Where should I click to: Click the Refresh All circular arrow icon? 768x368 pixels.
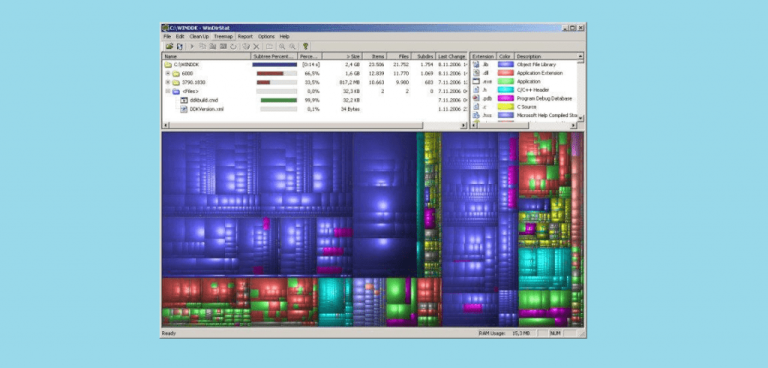(233, 46)
